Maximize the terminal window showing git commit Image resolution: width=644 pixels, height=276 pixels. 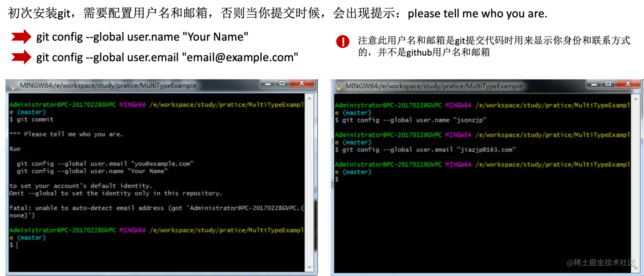click(282, 84)
